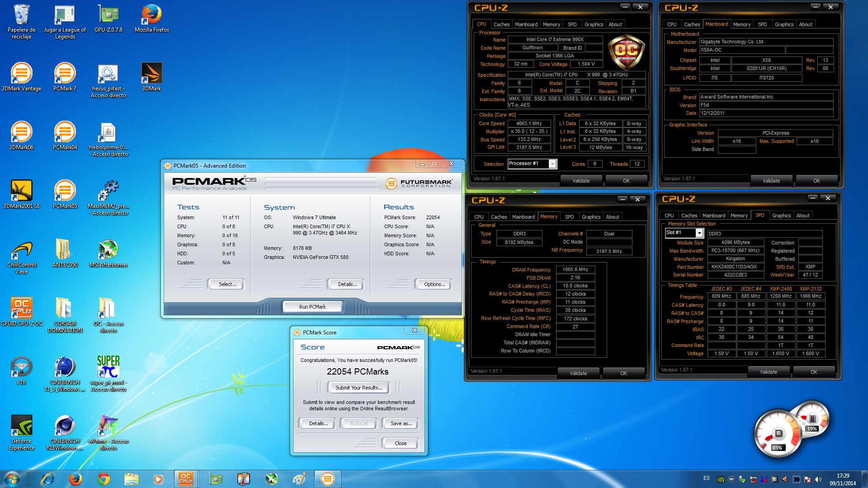This screenshot has height=488, width=868.
Task: Open the CPUID CPU-Z OC icon
Action: click(x=21, y=312)
